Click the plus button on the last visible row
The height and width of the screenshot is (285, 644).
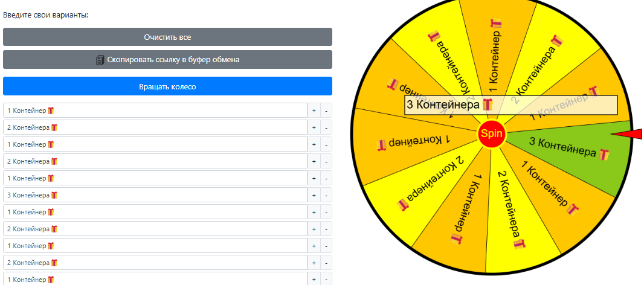pos(314,279)
